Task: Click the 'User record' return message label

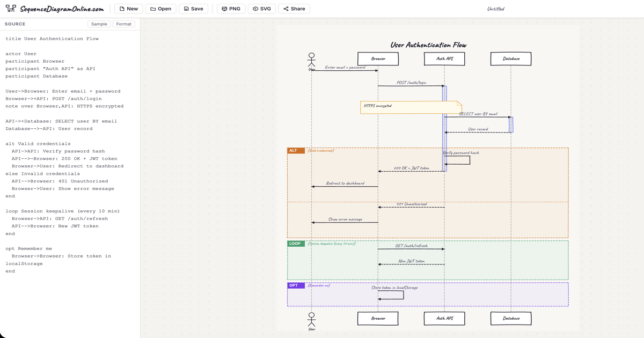Action: 478,129
